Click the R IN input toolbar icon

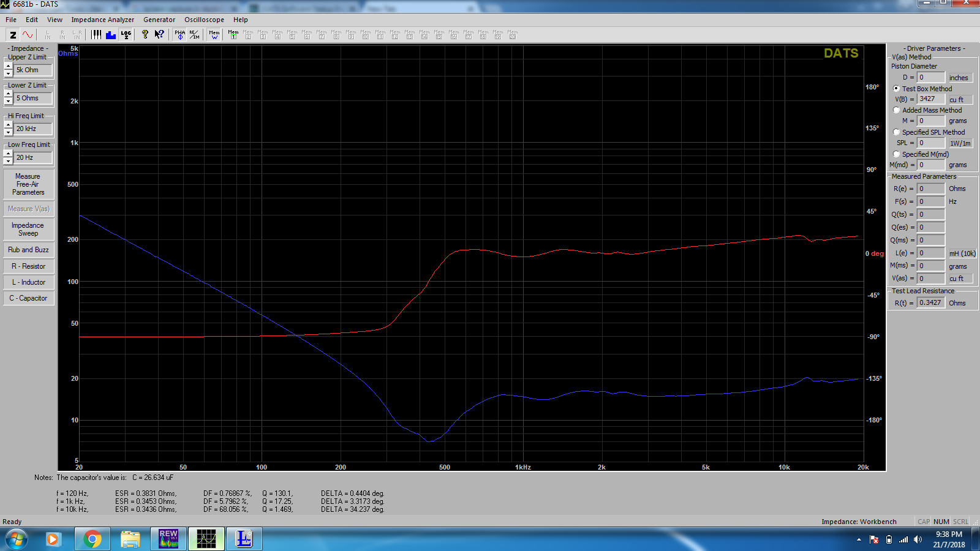(x=62, y=35)
